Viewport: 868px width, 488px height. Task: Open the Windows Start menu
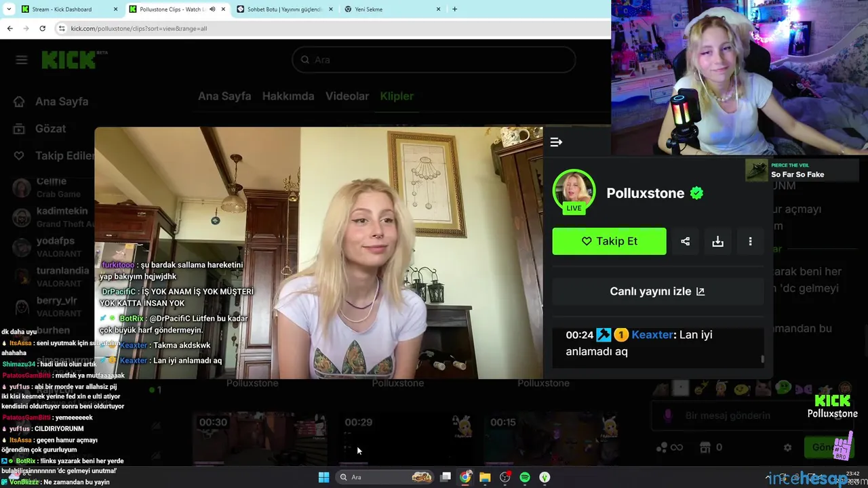point(323,477)
